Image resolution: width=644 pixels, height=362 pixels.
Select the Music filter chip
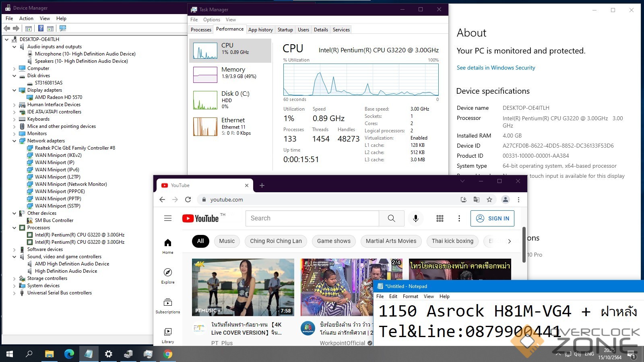coord(227,241)
